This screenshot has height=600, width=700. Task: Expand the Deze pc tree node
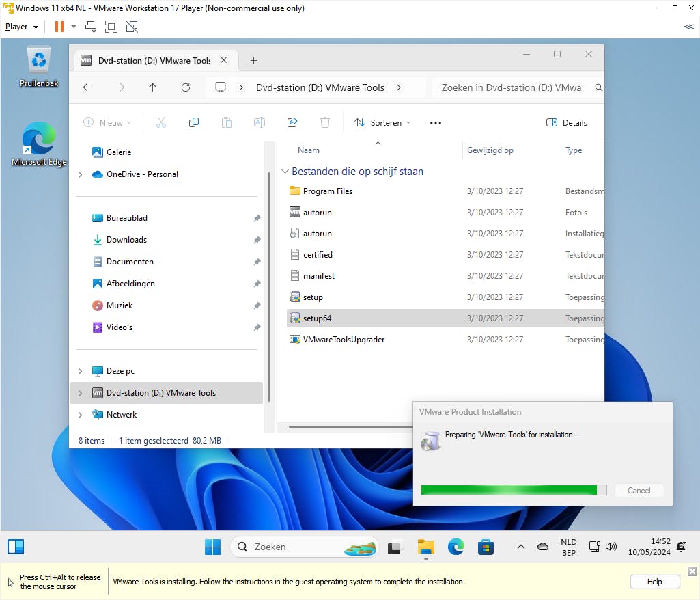pos(81,371)
